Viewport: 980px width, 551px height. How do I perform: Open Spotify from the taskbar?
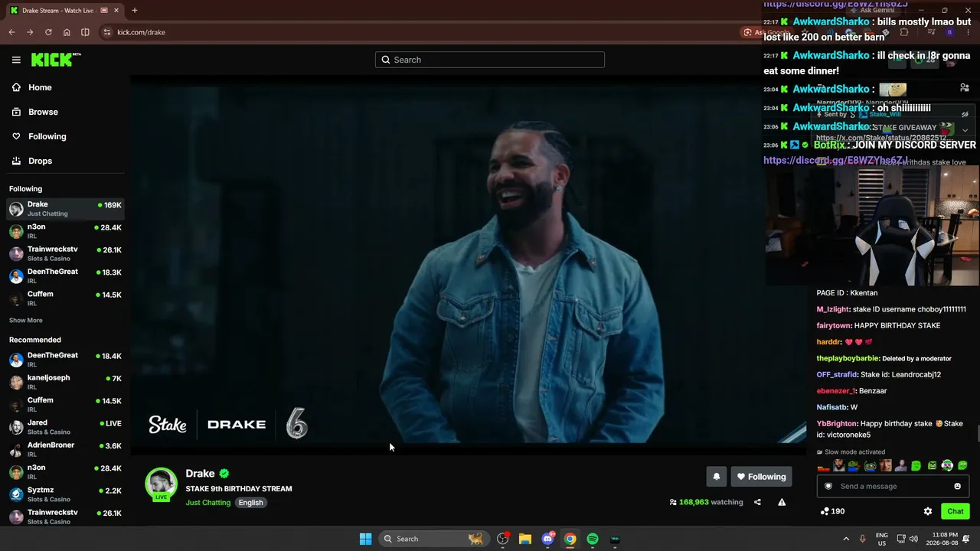coord(593,539)
